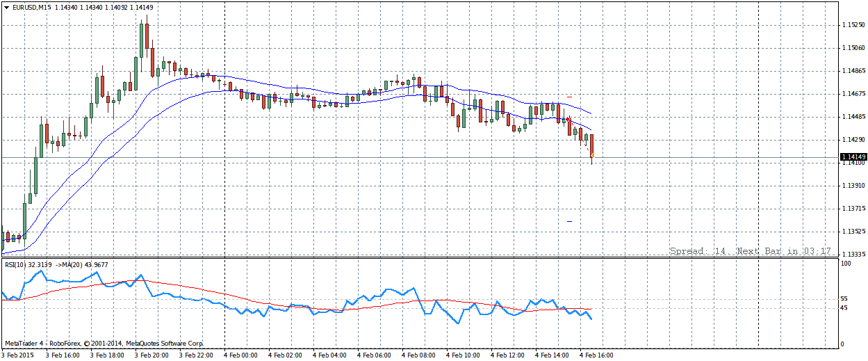Click the 4 Feb 10:00 time label
The width and height of the screenshot is (868, 361).
point(463,355)
